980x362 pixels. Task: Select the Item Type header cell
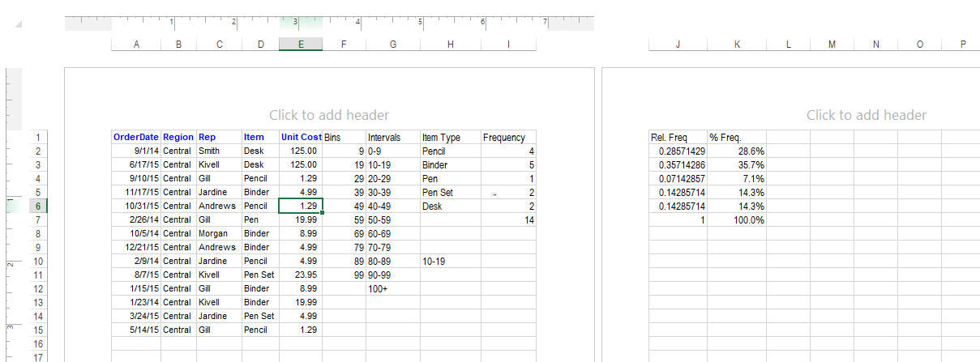(x=450, y=138)
